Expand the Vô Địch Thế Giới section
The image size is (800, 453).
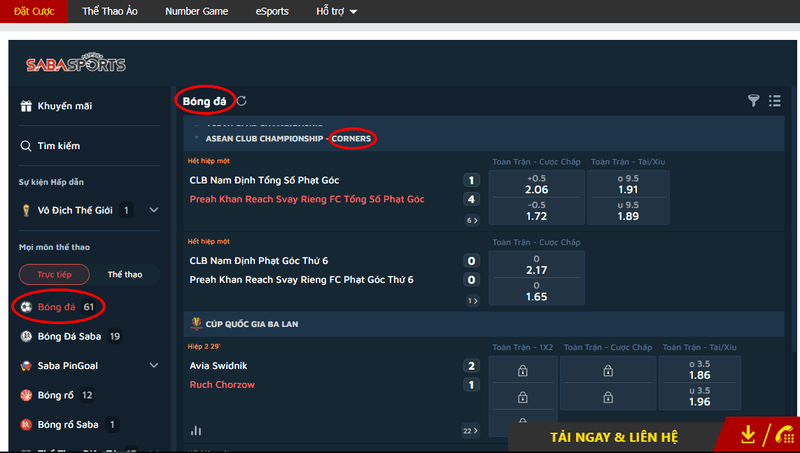(153, 210)
